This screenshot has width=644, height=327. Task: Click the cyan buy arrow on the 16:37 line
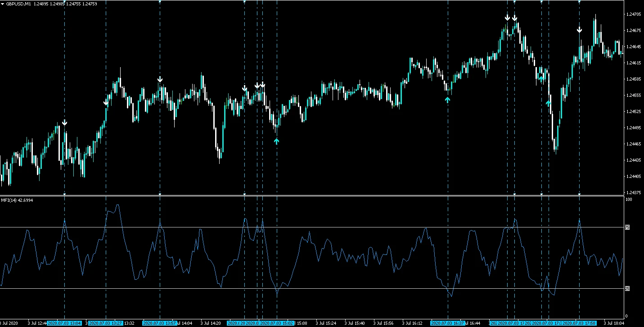click(x=448, y=100)
